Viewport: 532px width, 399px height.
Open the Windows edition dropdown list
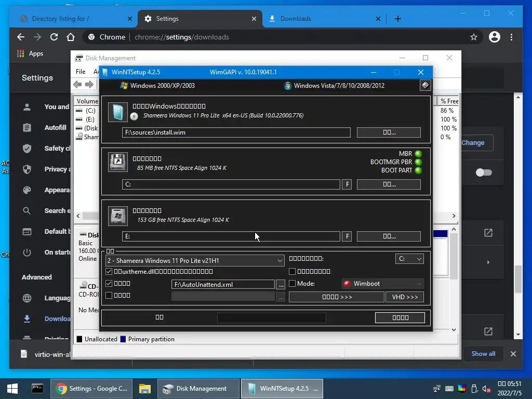coord(195,261)
